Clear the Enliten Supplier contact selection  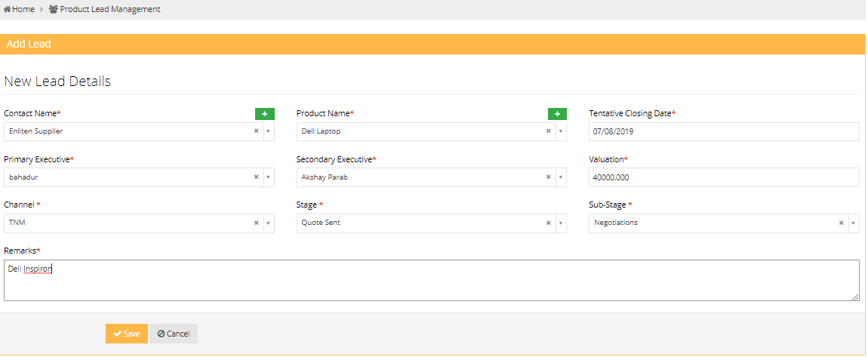pyautogui.click(x=256, y=131)
